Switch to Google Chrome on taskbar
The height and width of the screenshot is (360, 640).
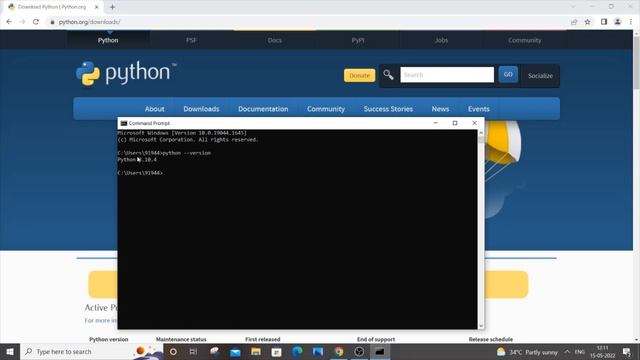[x=338, y=352]
